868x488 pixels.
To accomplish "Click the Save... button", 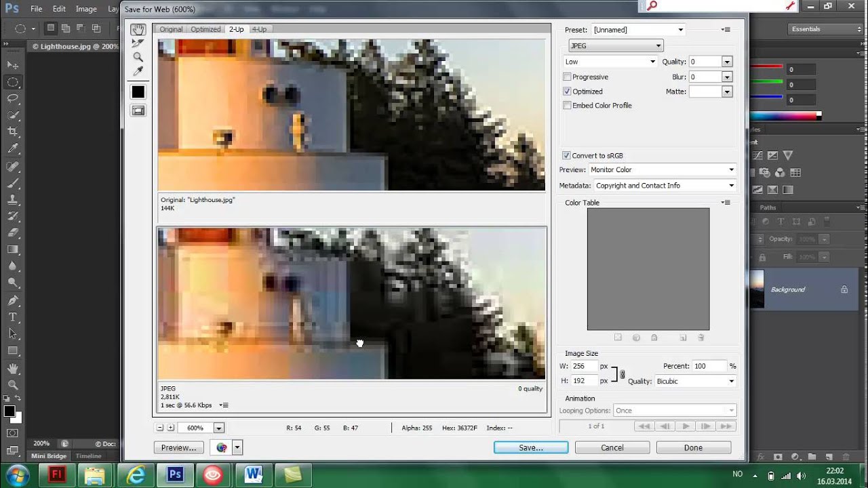I will click(x=531, y=447).
